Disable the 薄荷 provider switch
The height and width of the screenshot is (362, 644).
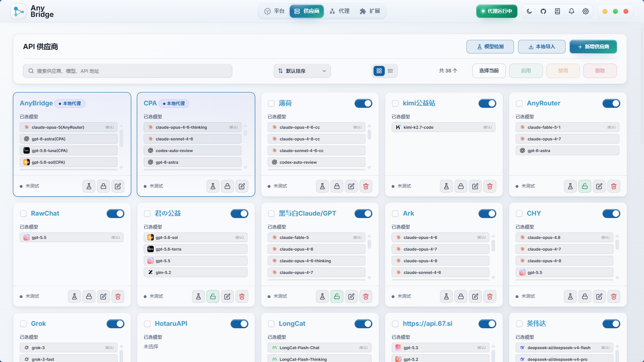[x=363, y=103]
